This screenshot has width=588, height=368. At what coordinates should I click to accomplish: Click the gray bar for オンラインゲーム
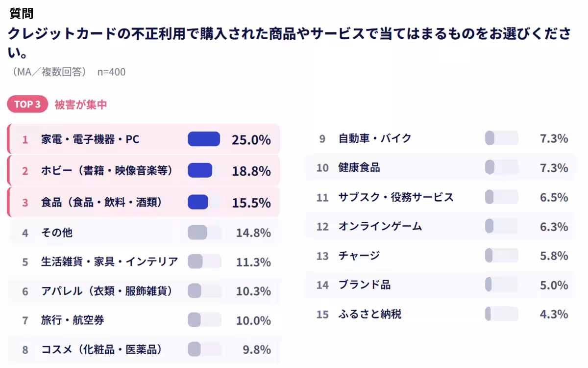click(489, 226)
